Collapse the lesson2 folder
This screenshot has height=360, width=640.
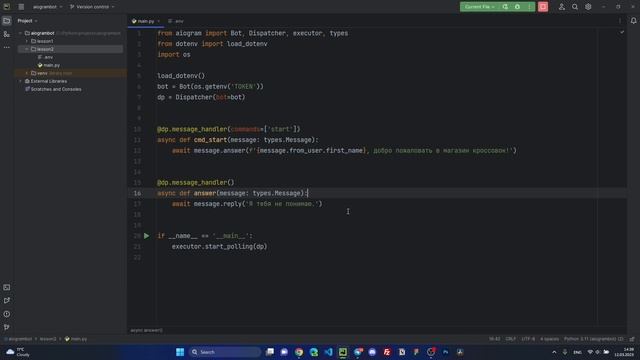tap(27, 49)
